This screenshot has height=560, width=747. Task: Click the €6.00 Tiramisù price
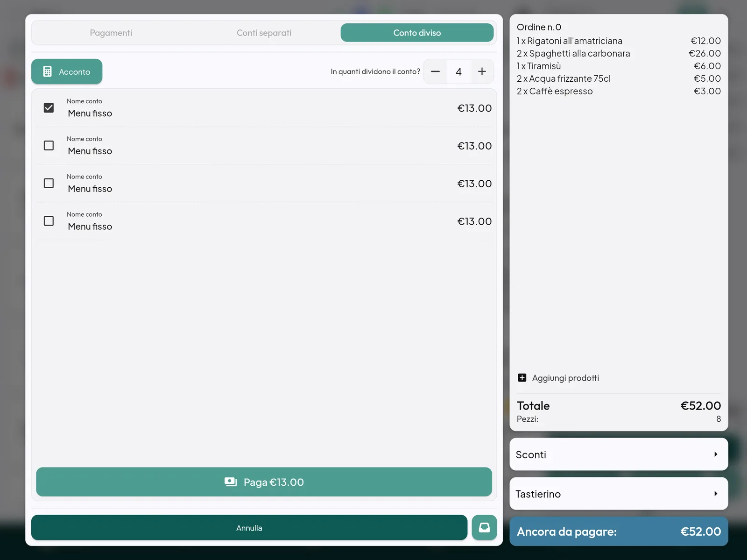point(707,66)
